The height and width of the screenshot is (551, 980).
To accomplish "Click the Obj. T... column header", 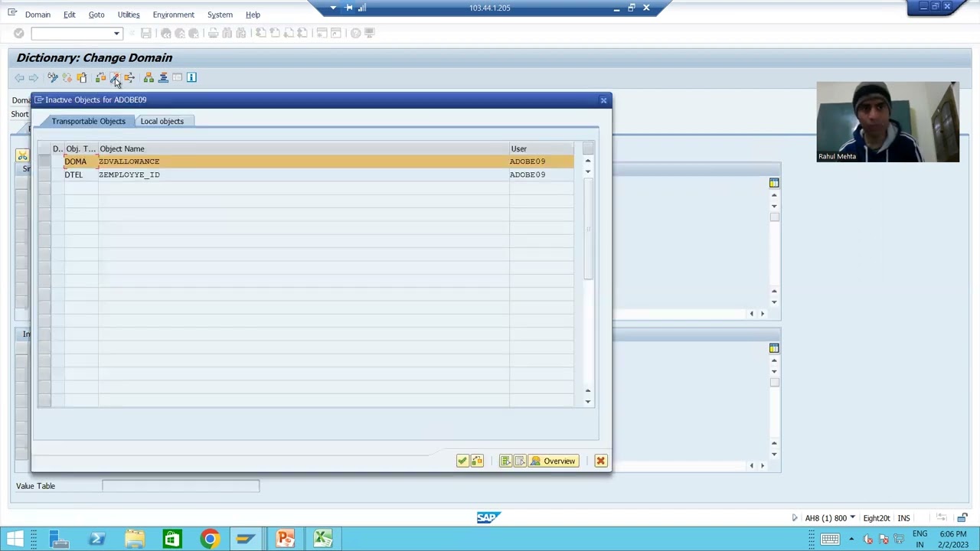I will pyautogui.click(x=80, y=148).
